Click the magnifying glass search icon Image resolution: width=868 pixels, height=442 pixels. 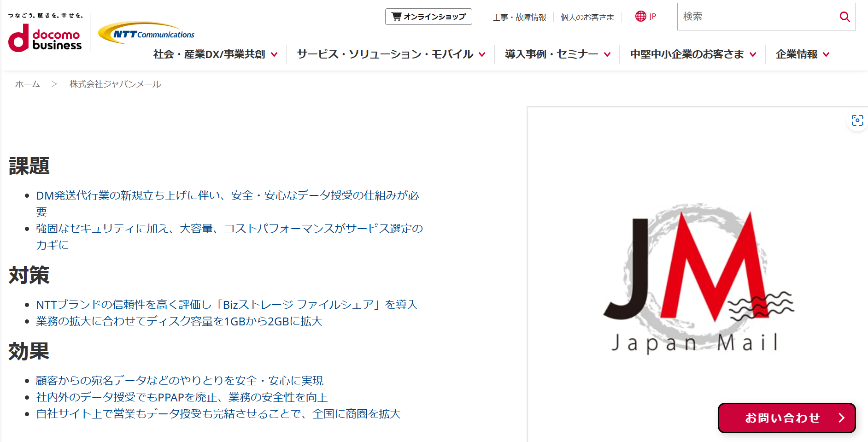click(x=845, y=17)
